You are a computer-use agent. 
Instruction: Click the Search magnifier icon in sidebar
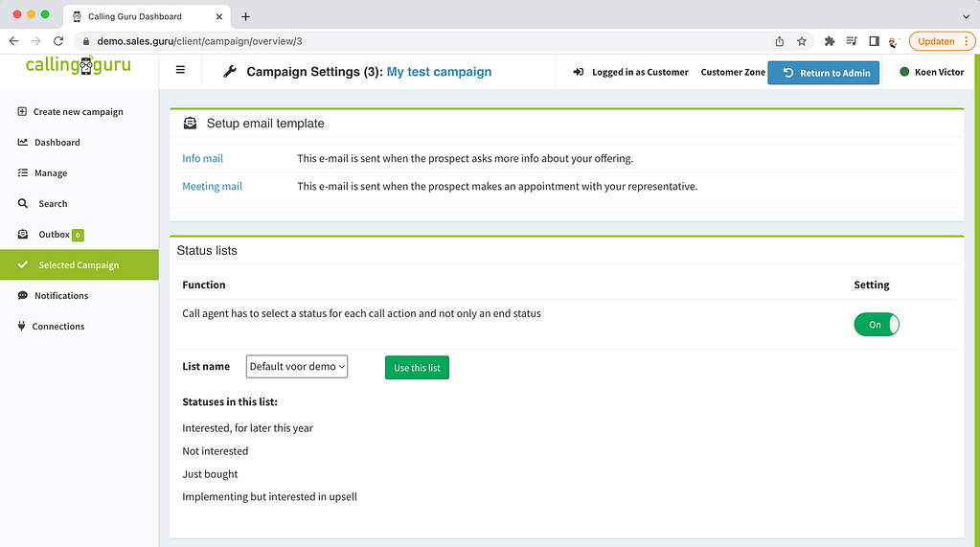click(22, 203)
